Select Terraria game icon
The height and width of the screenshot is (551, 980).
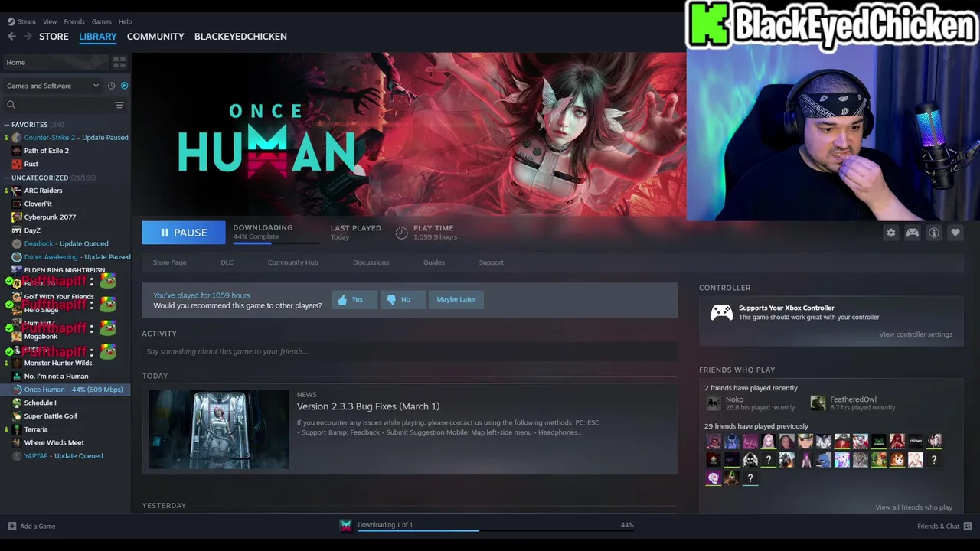point(17,429)
